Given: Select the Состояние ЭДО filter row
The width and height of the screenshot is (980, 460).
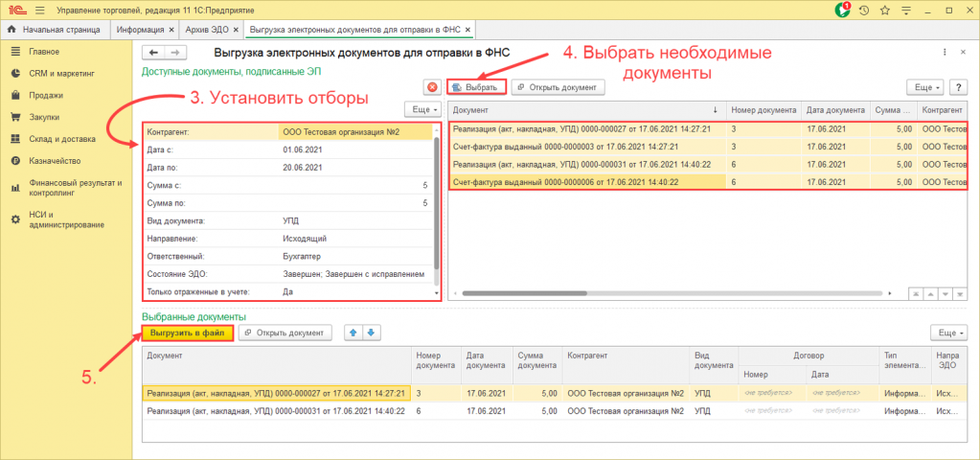Looking at the screenshot, I should click(287, 274).
